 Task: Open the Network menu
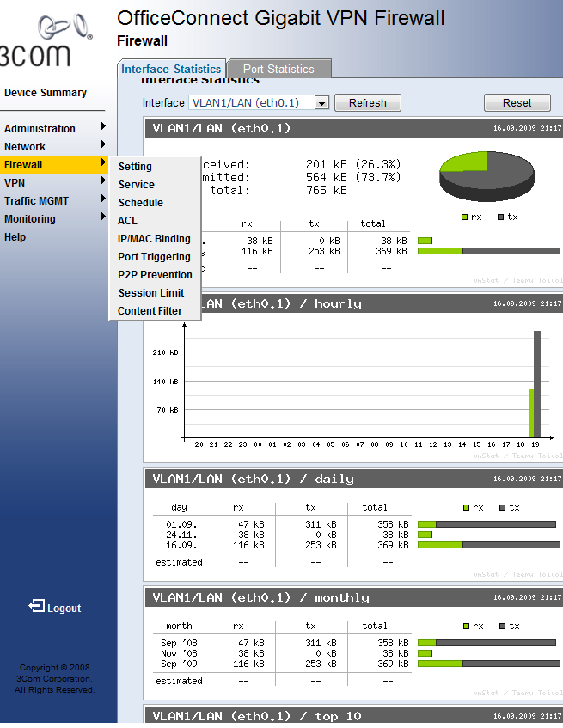(25, 147)
